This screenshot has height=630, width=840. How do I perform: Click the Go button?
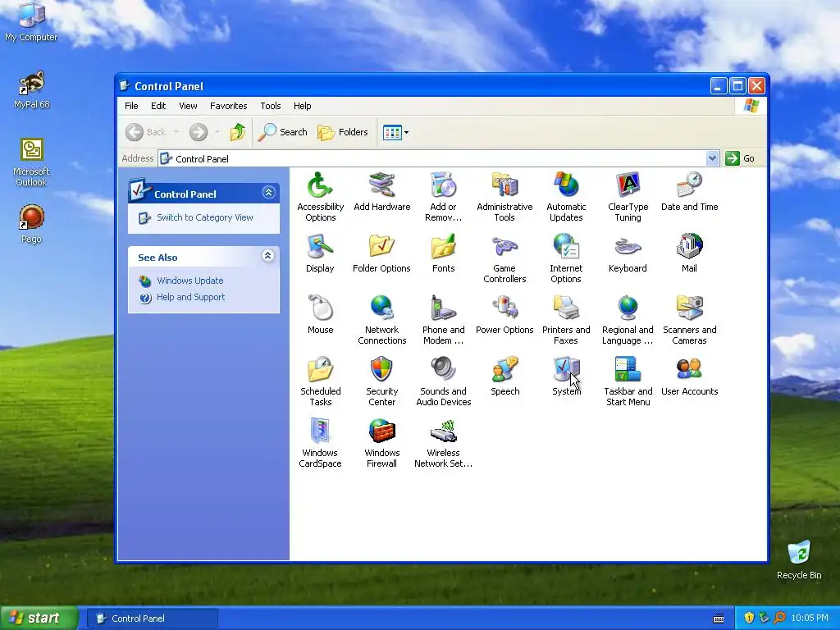click(x=741, y=158)
